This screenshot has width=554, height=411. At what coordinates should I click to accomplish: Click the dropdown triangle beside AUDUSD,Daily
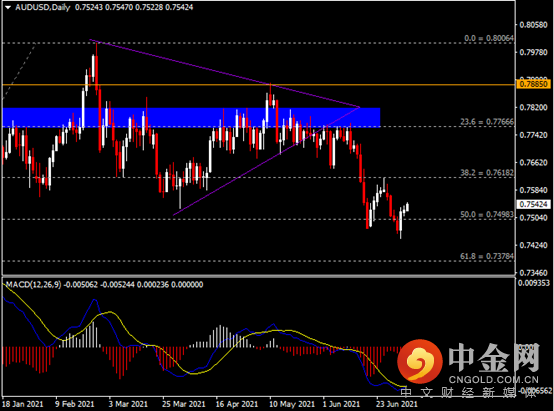pyautogui.click(x=8, y=7)
